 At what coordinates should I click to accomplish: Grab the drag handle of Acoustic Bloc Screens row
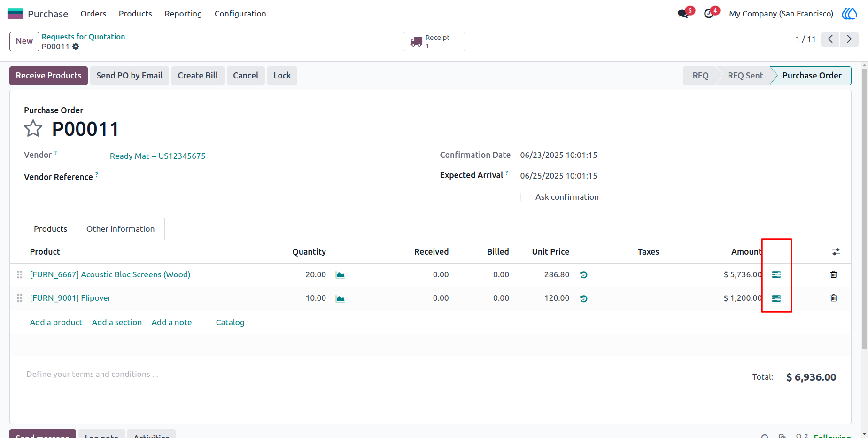(20, 274)
